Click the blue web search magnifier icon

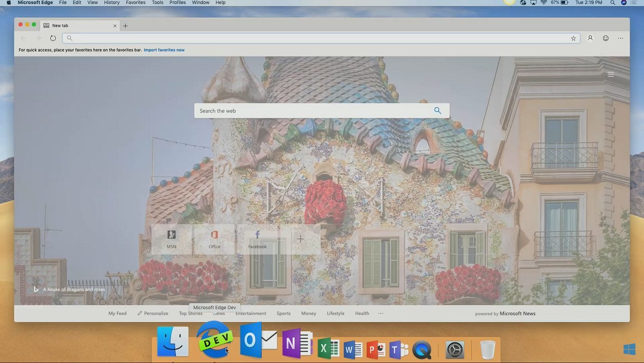point(437,110)
